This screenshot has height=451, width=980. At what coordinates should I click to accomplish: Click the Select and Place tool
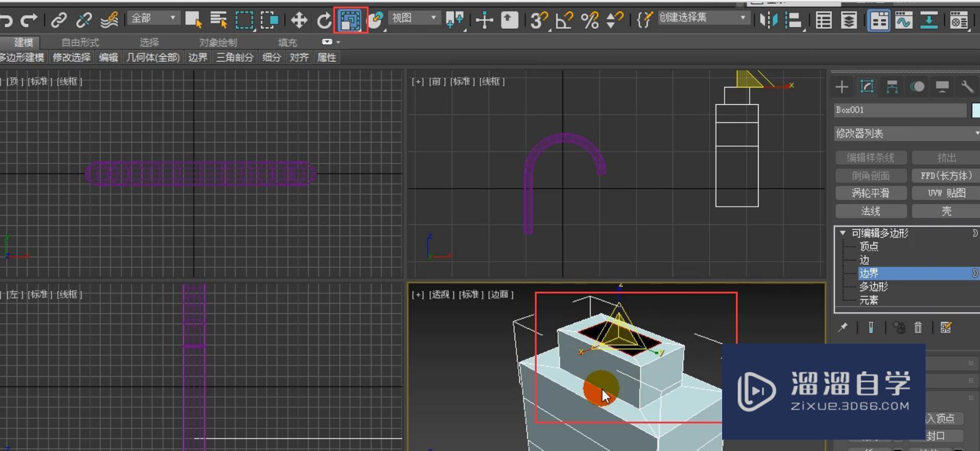click(x=375, y=21)
